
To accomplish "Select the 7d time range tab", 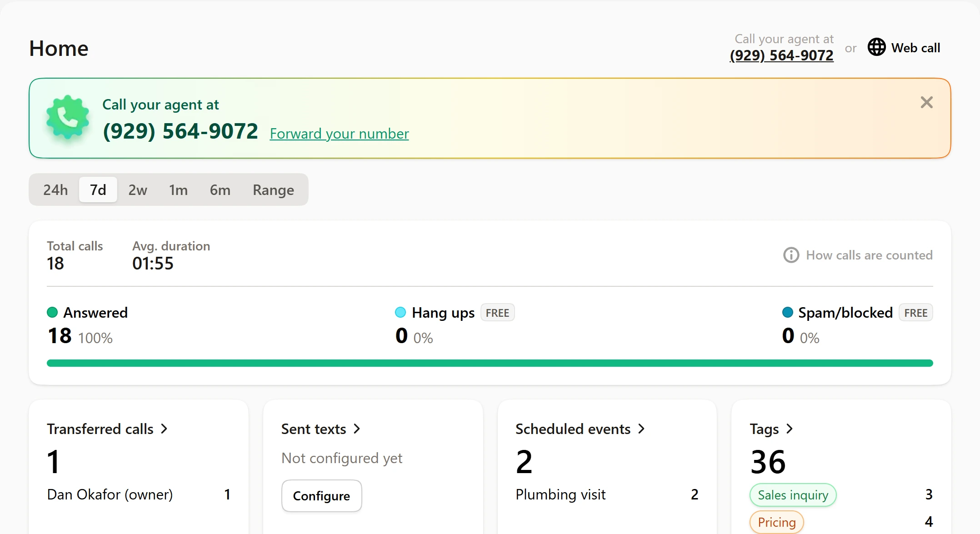I will [98, 190].
